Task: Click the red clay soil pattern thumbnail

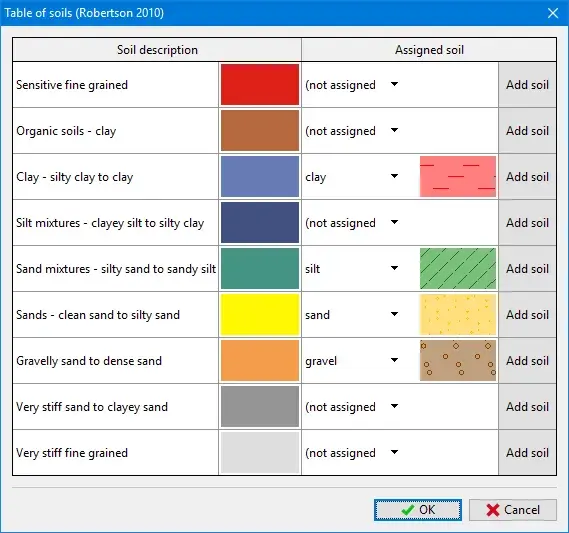Action: [458, 177]
